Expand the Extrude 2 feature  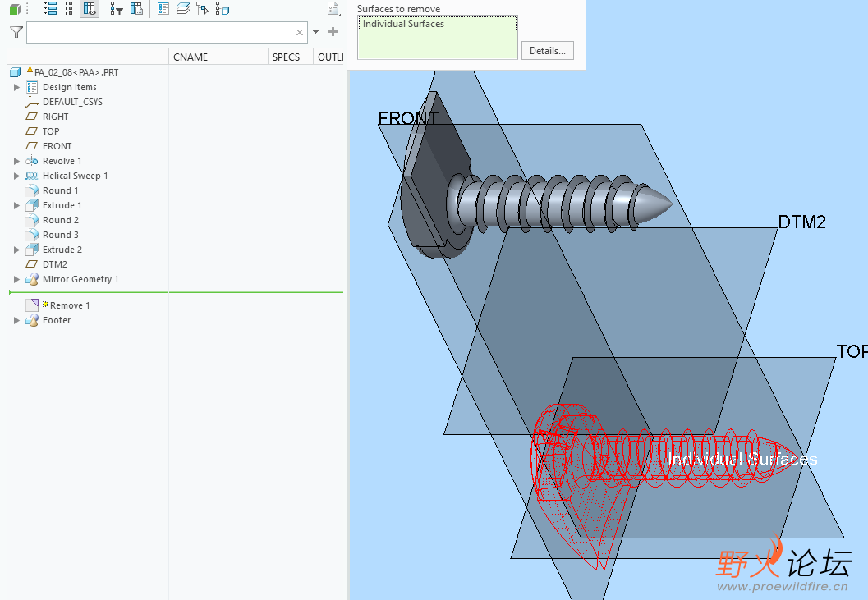coord(16,250)
